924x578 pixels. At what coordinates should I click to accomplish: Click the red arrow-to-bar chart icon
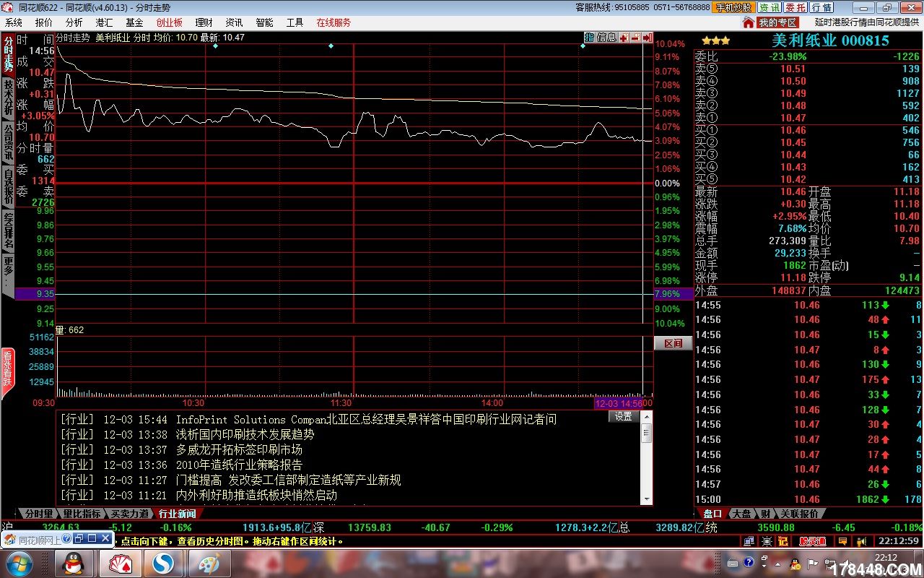[648, 37]
